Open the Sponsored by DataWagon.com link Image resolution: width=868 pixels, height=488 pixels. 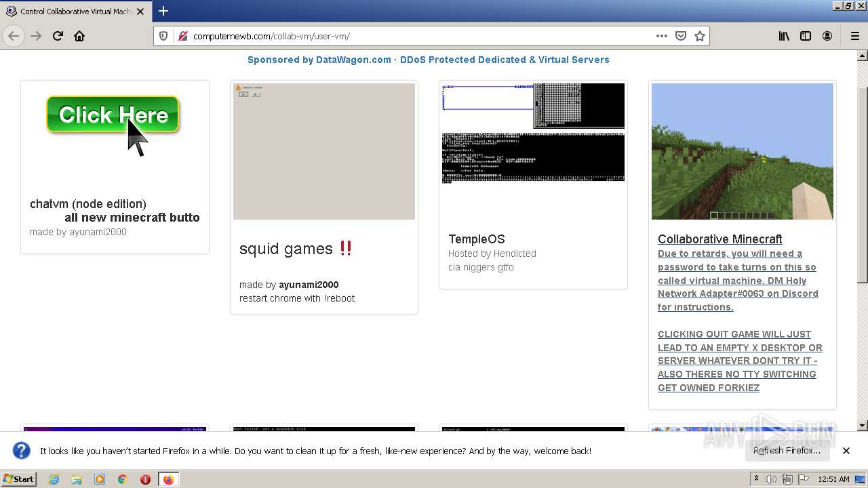click(428, 60)
